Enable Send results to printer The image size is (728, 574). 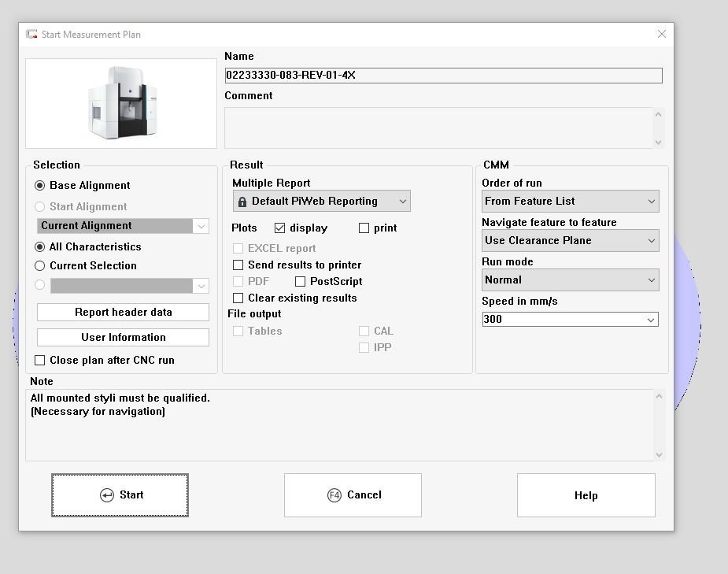238,265
